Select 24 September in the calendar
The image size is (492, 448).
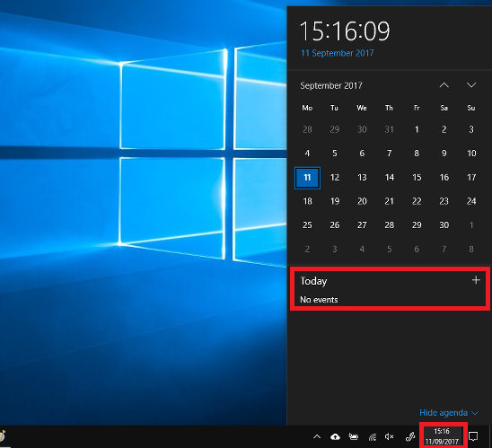pos(471,201)
